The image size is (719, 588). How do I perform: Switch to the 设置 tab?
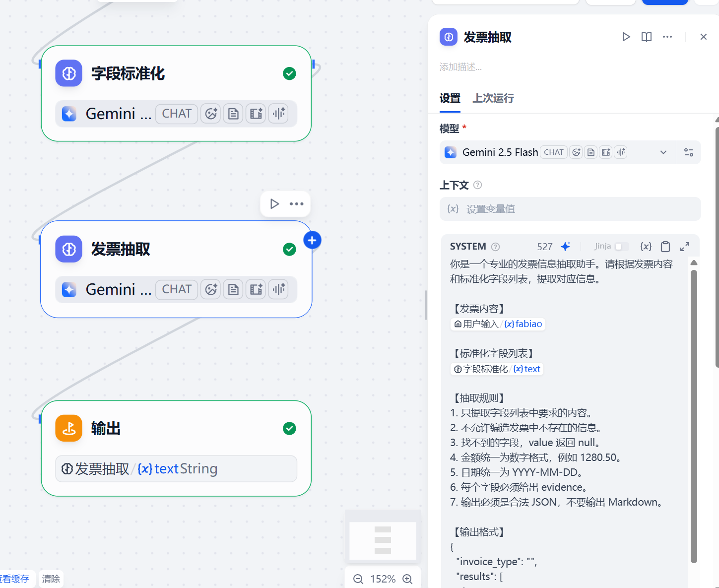click(450, 98)
